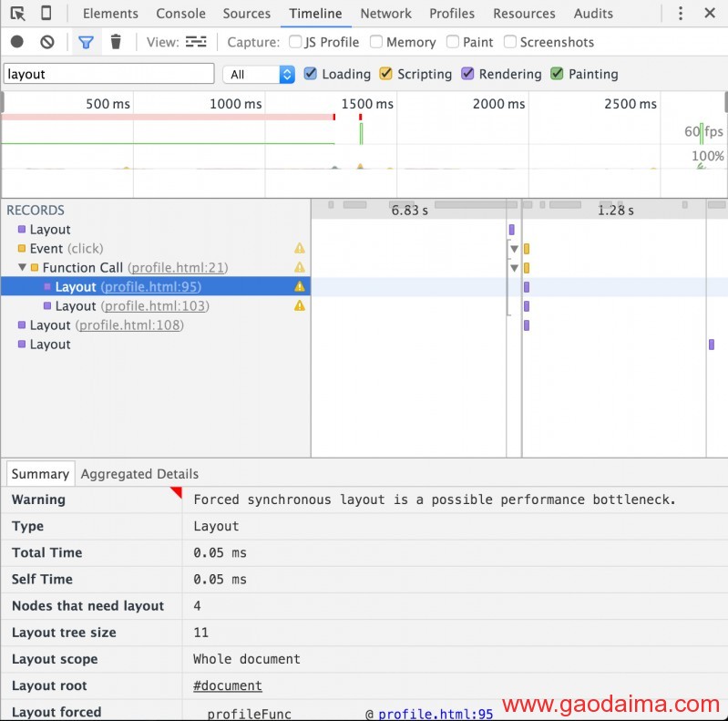Switch the view mode bars icon

196,42
